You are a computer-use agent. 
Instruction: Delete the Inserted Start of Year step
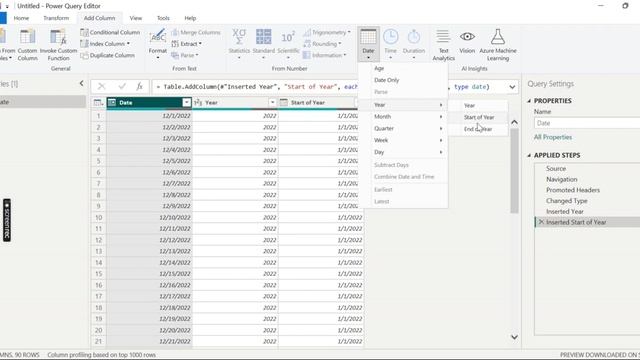541,222
